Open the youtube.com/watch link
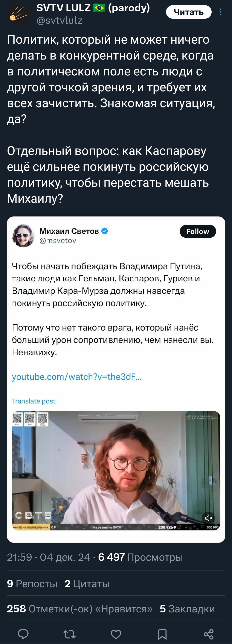The width and height of the screenshot is (232, 644). [x=77, y=377]
